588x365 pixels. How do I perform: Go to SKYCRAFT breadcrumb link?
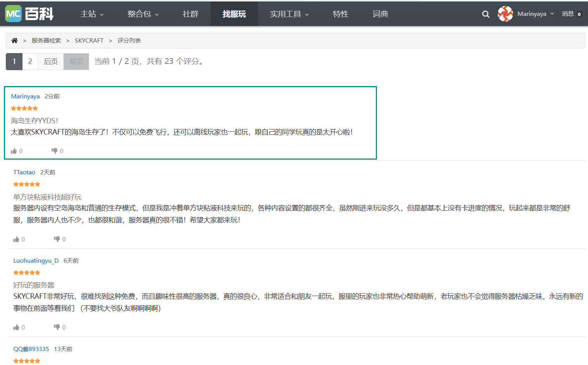(x=89, y=40)
